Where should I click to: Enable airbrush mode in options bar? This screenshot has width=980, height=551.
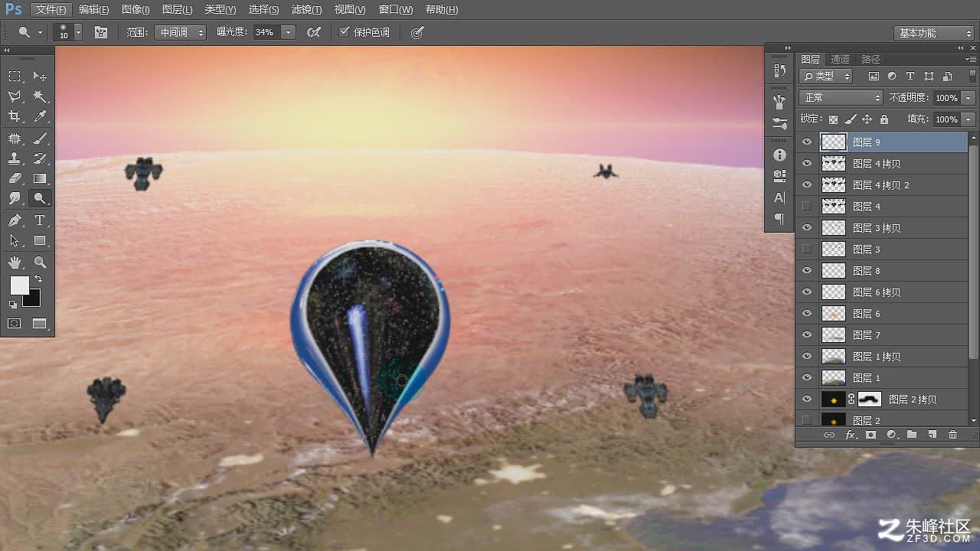point(313,32)
